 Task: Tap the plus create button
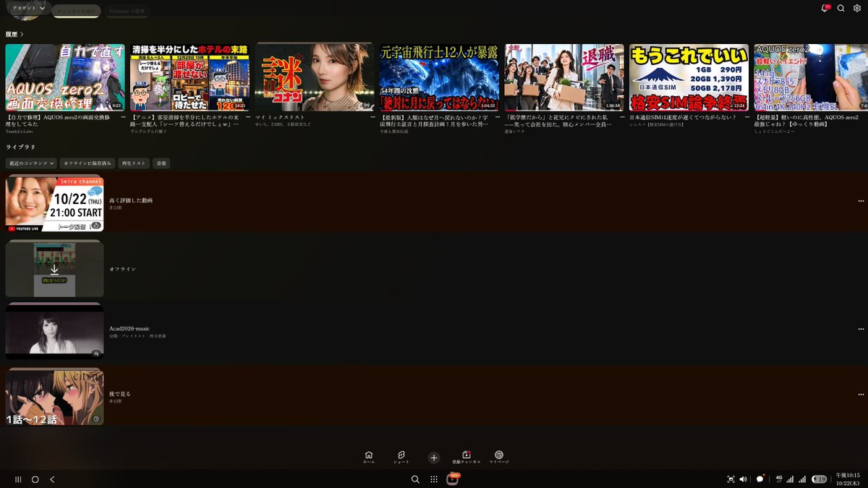click(434, 458)
